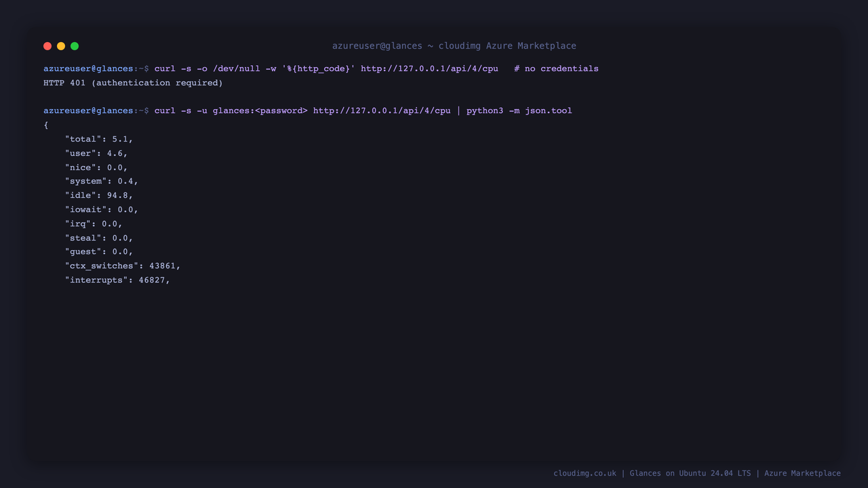The height and width of the screenshot is (488, 868).
Task: Click the "total": 5.1 line
Action: click(x=99, y=139)
